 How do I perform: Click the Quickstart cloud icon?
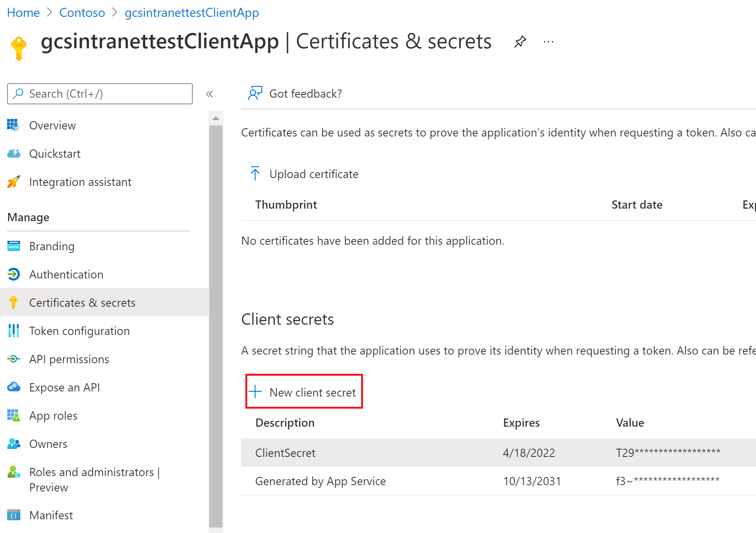pyautogui.click(x=14, y=154)
